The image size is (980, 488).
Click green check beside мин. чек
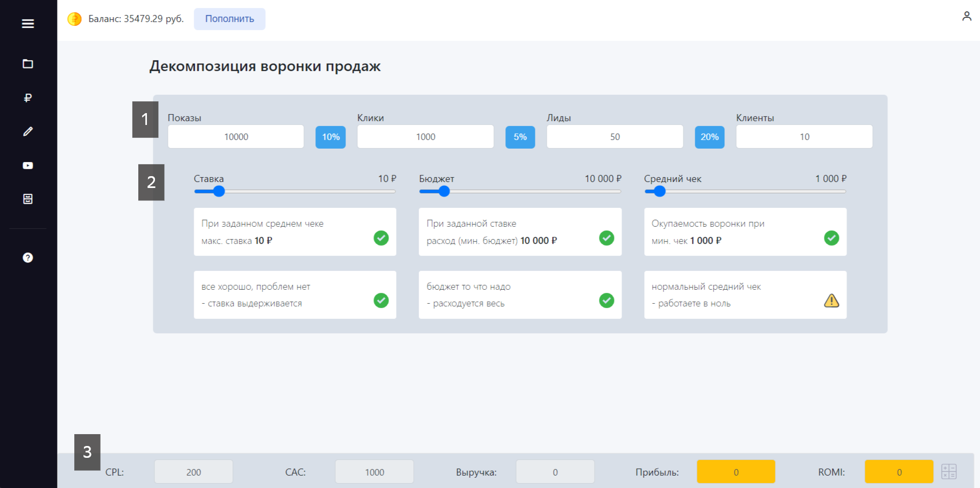(x=831, y=238)
